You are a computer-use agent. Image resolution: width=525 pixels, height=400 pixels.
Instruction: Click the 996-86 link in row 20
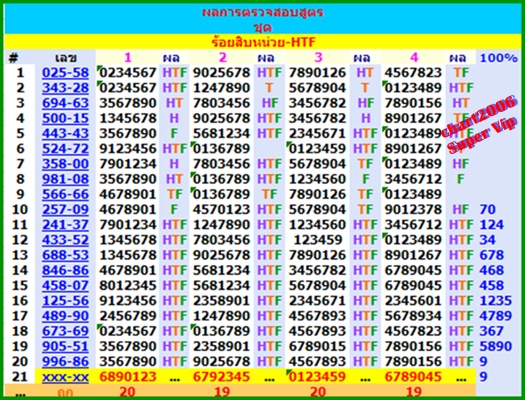(x=65, y=362)
